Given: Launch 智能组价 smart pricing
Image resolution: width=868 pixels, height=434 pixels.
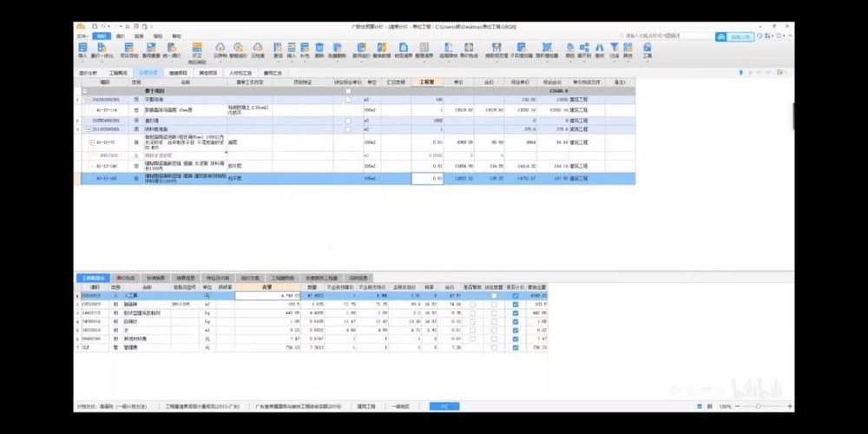Looking at the screenshot, I should pos(238,50).
